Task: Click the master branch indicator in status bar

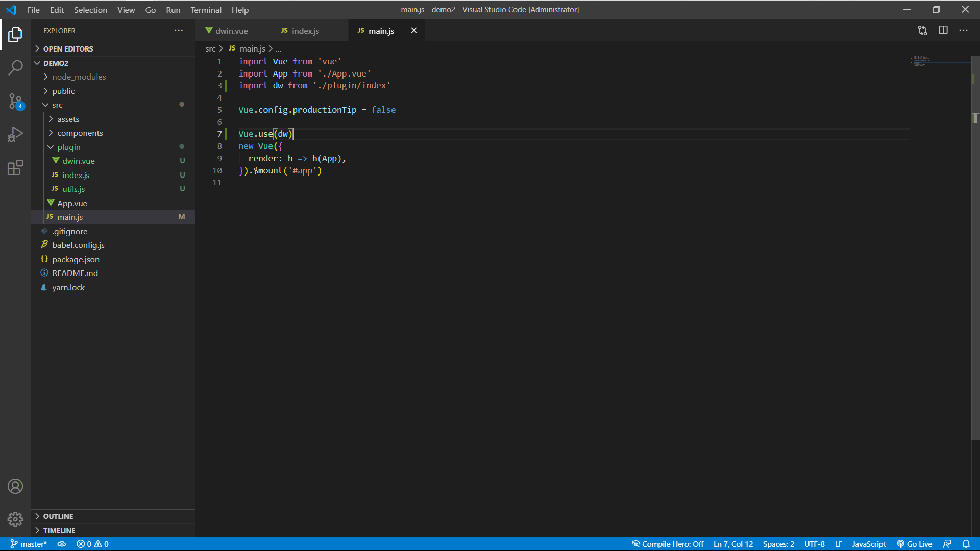Action: pos(29,544)
